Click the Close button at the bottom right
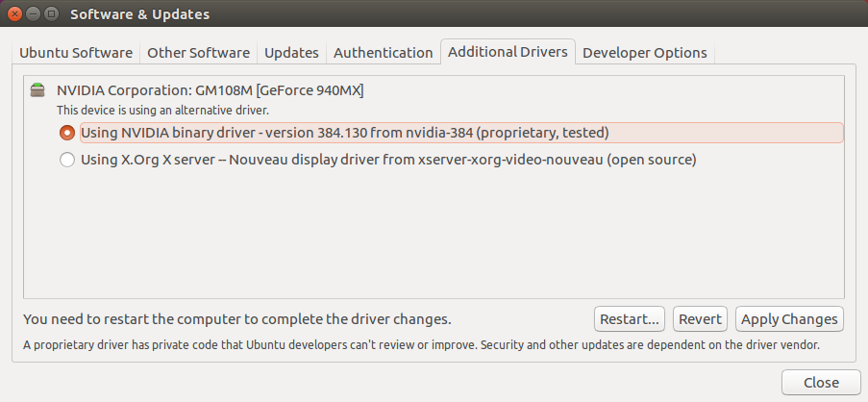 click(x=821, y=383)
